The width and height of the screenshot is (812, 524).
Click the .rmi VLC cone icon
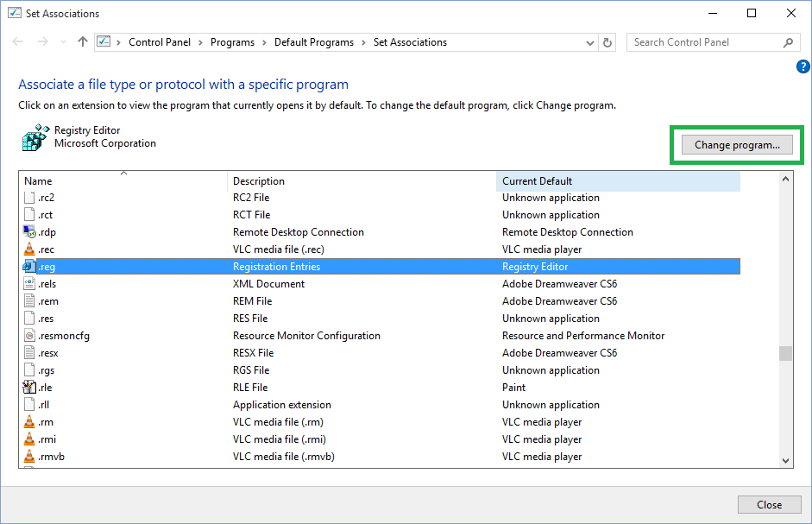[29, 439]
